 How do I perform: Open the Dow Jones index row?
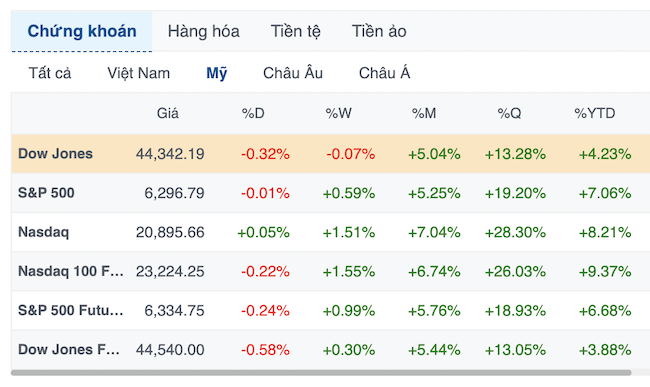pyautogui.click(x=330, y=154)
